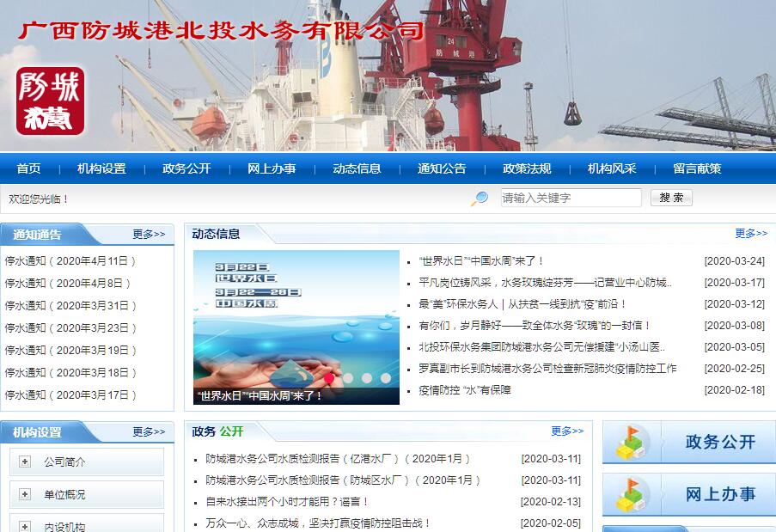The height and width of the screenshot is (532, 776).
Task: Open 停水通知（2020年4月8日）
Action: pyautogui.click(x=68, y=283)
